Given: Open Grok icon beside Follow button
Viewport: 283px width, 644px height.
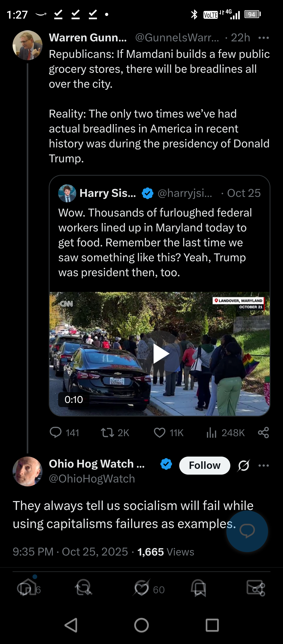Looking at the screenshot, I should [244, 465].
